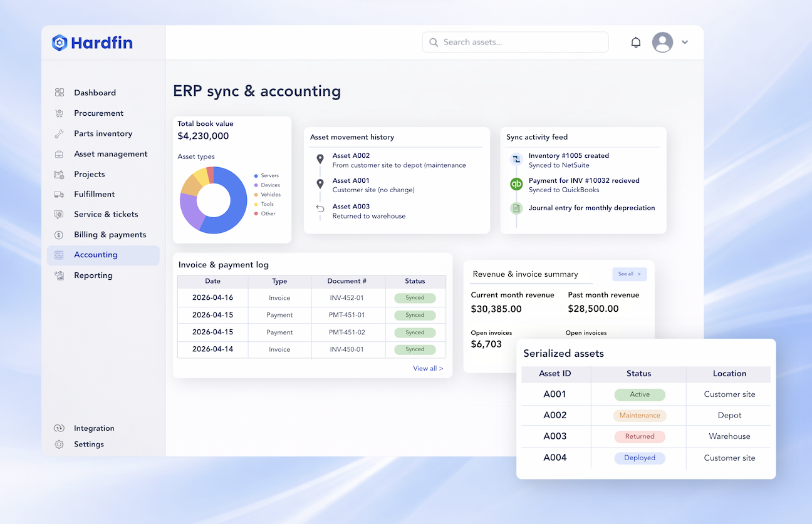812x524 pixels.
Task: Open Parts inventory section
Action: click(103, 133)
